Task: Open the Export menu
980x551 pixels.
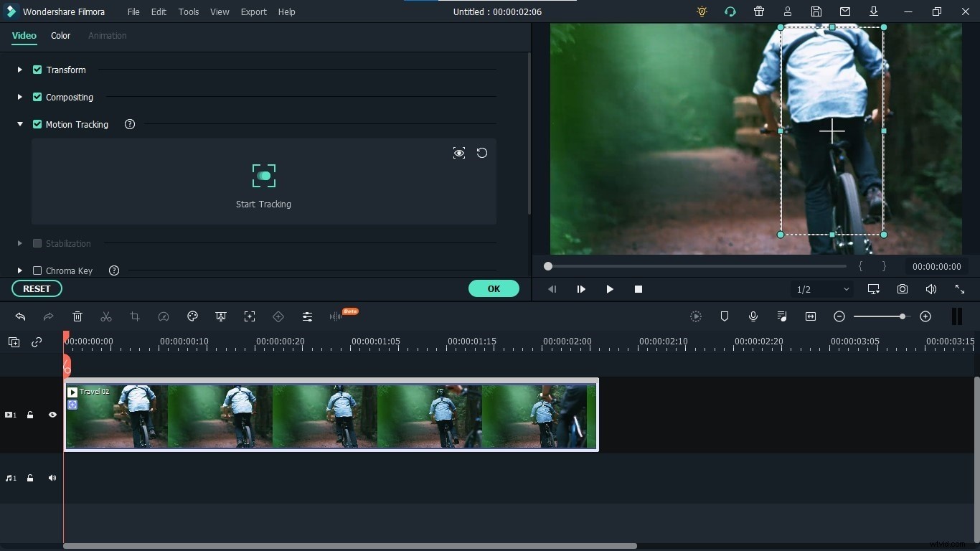Action: pyautogui.click(x=253, y=11)
